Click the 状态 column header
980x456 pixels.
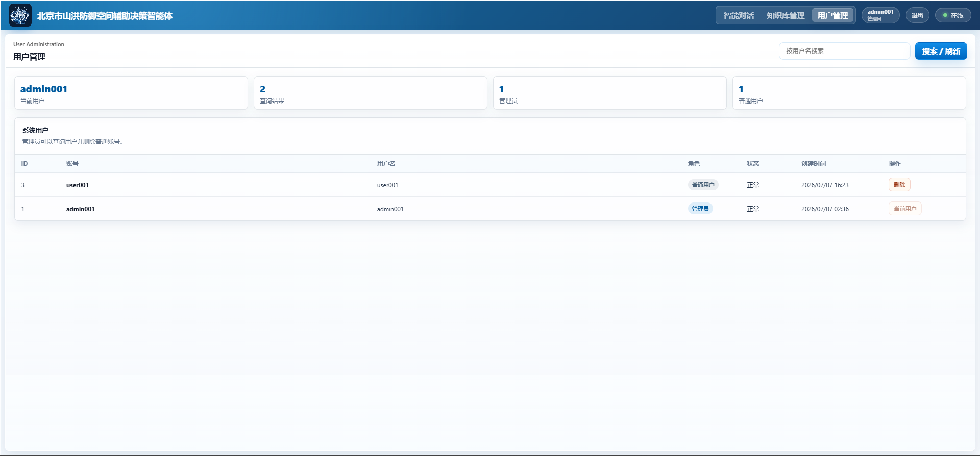(753, 164)
